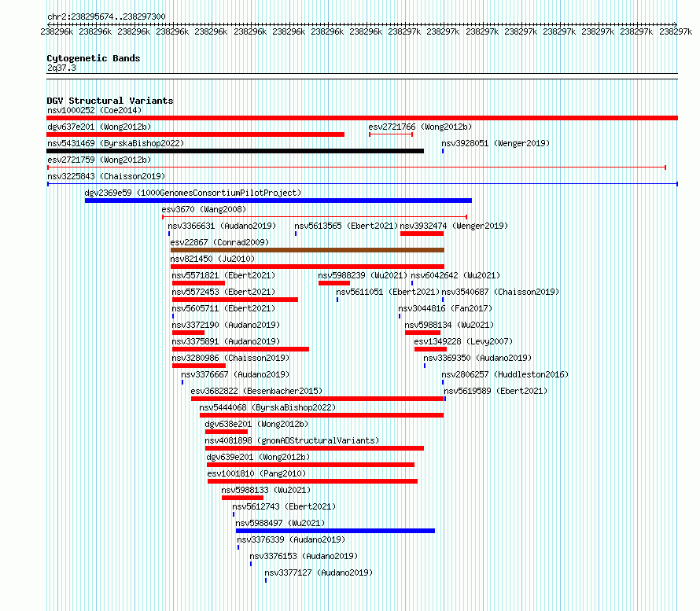Select nsv3932474 (Wenger2019) variant
Image resolution: width=700 pixels, height=611 pixels.
click(x=454, y=226)
